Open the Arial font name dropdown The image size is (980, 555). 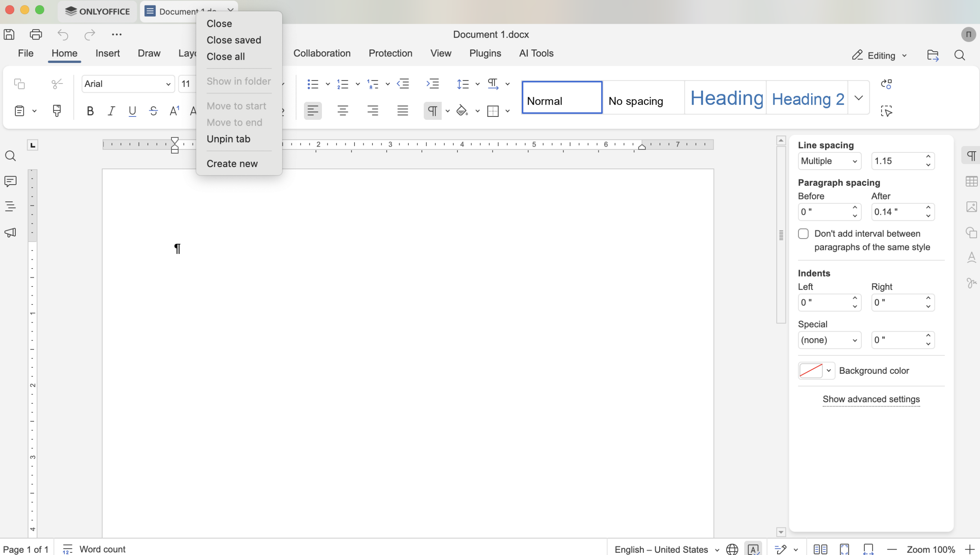pyautogui.click(x=128, y=84)
